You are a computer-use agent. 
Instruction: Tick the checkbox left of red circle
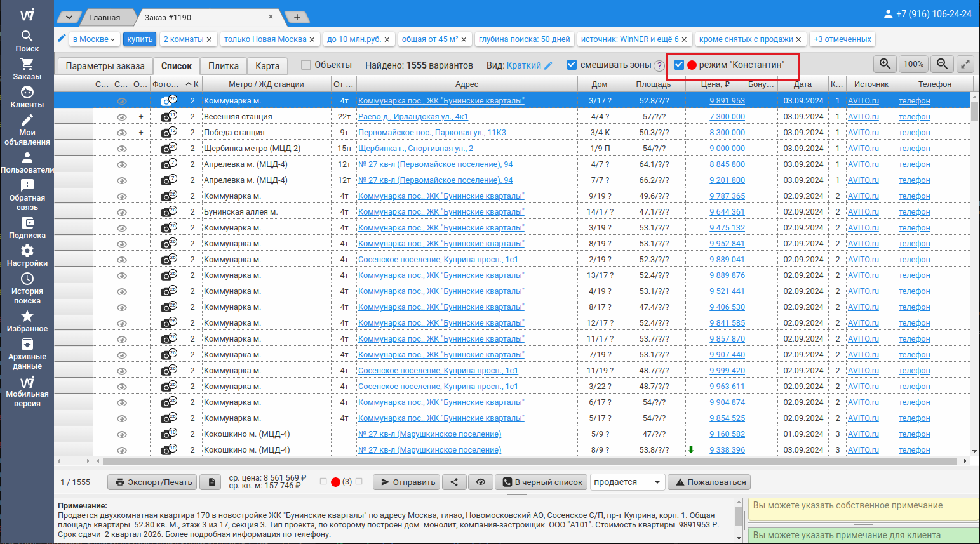(323, 481)
